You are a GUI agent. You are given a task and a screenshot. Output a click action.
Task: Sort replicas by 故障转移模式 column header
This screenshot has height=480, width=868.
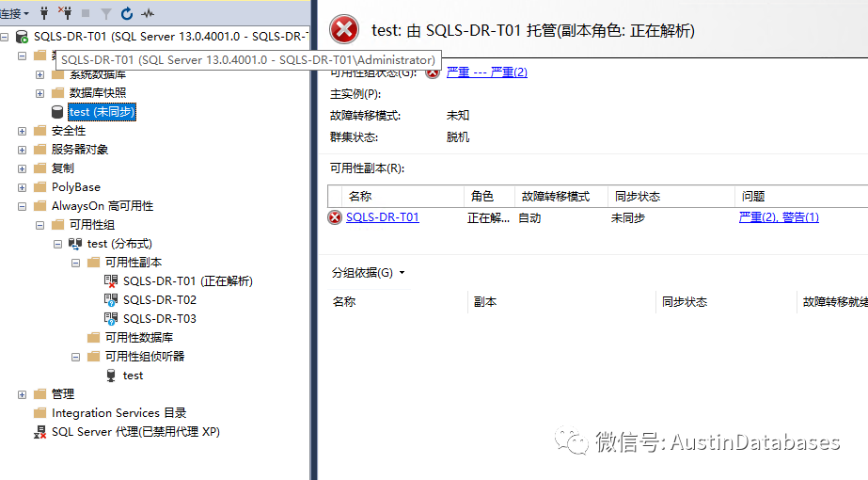pyautogui.click(x=561, y=196)
